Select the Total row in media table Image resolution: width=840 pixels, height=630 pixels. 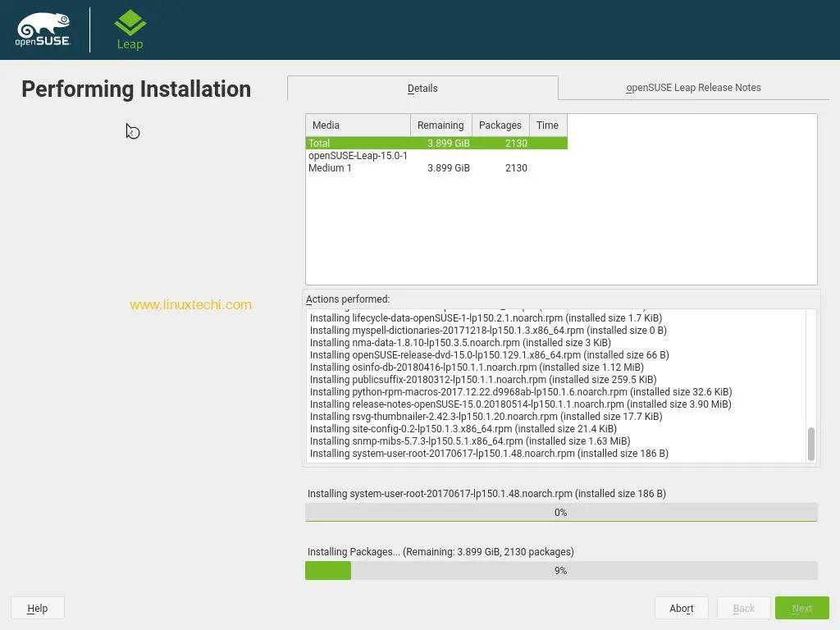(x=436, y=143)
